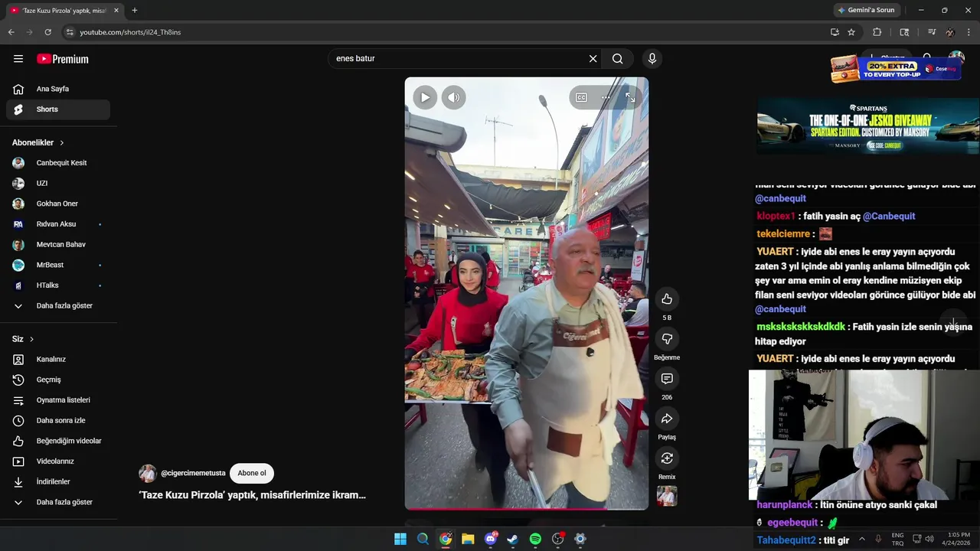The height and width of the screenshot is (551, 980).
Task: Open a new browser tab
Action: 135,11
